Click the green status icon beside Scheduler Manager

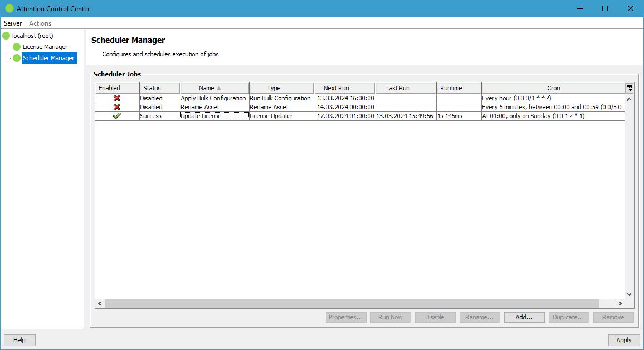16,58
